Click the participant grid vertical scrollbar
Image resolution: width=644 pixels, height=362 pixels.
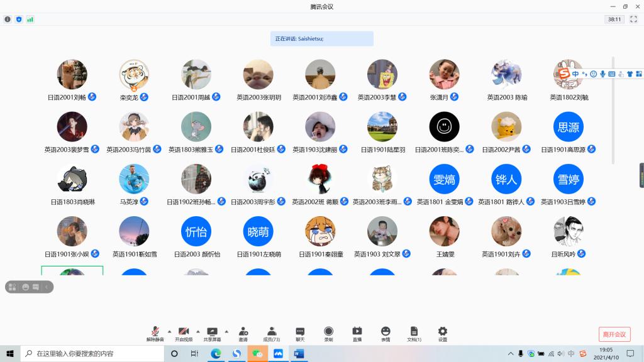tap(613, 113)
